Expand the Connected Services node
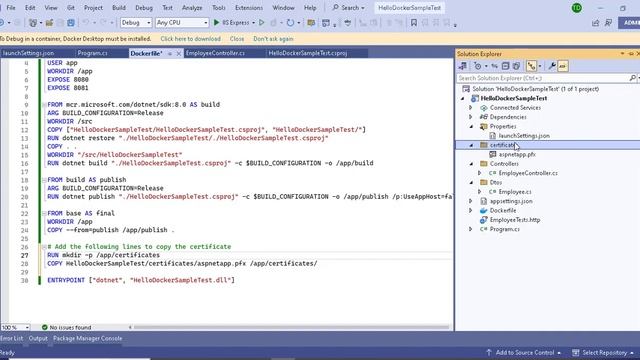This screenshot has height=360, width=640. (x=471, y=108)
